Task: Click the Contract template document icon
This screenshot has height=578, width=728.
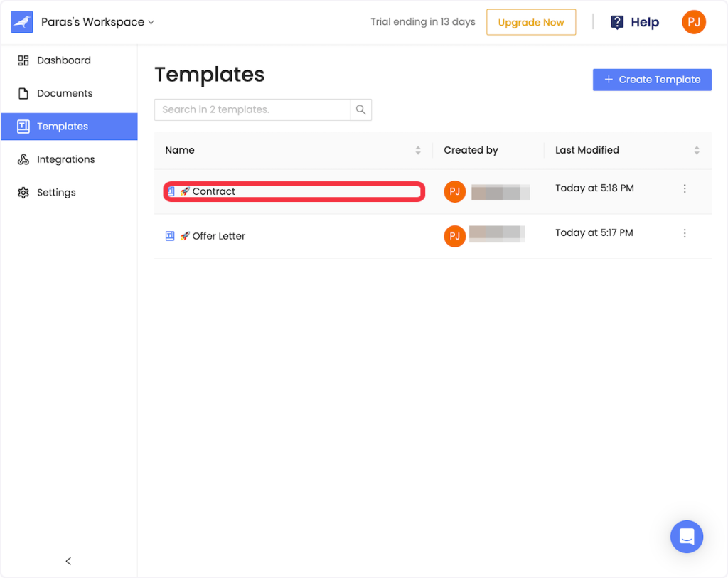Action: click(x=171, y=191)
